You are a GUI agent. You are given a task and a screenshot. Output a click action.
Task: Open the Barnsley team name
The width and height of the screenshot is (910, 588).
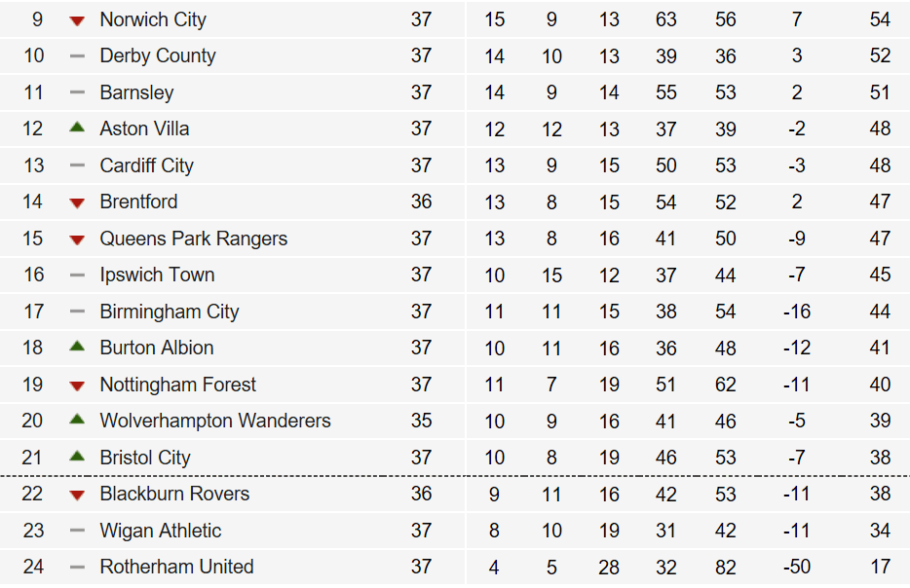click(x=136, y=92)
